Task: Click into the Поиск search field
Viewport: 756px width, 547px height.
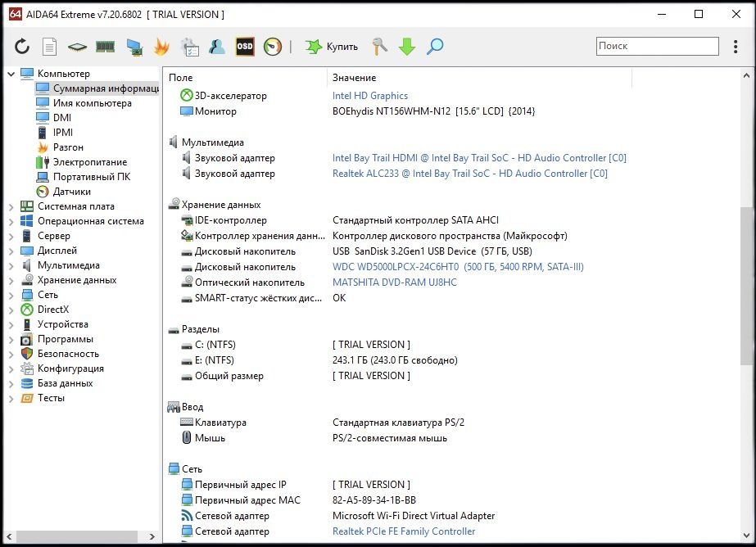Action: pyautogui.click(x=657, y=46)
